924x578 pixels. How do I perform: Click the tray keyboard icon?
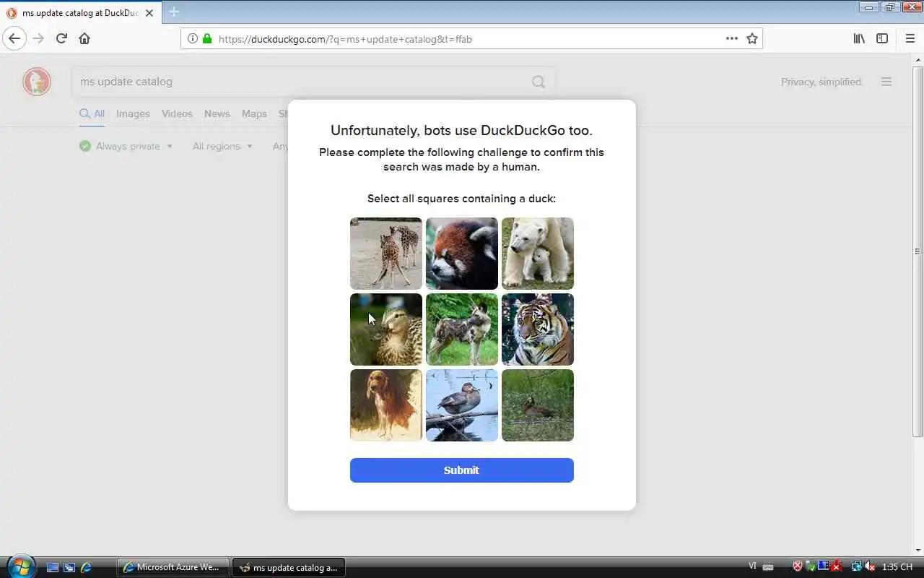[x=768, y=567]
